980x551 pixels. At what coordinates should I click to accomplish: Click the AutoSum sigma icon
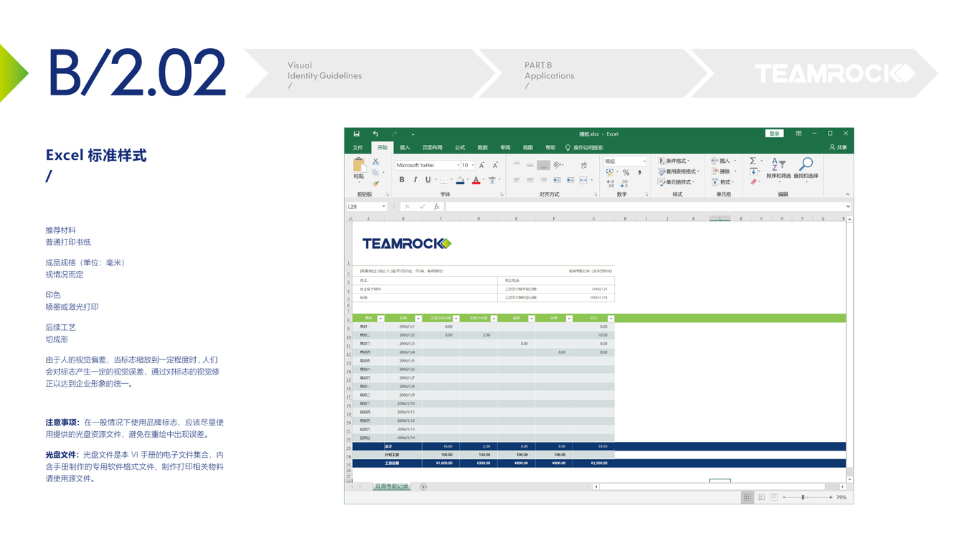coord(753,161)
